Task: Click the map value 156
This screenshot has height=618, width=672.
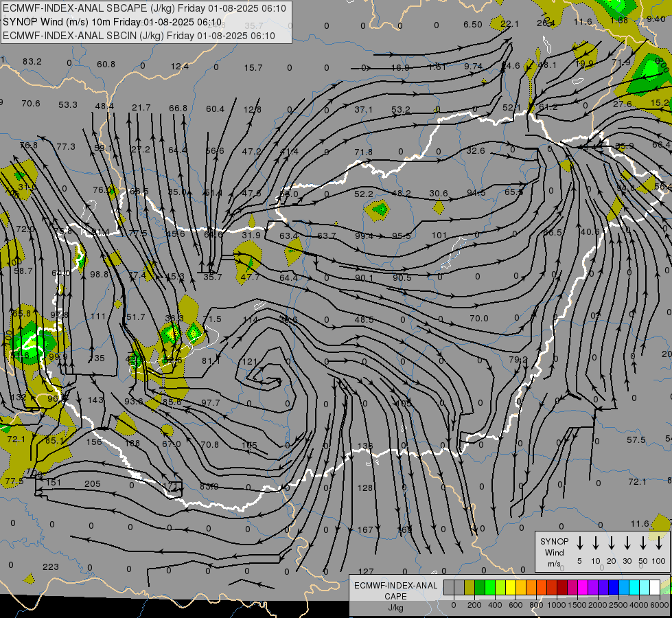Action: pos(94,442)
